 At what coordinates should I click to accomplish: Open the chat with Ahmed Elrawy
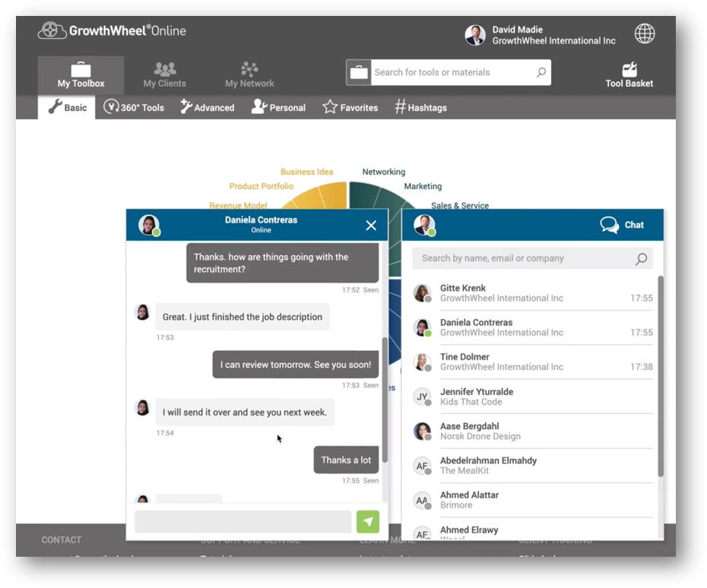pyautogui.click(x=532, y=530)
